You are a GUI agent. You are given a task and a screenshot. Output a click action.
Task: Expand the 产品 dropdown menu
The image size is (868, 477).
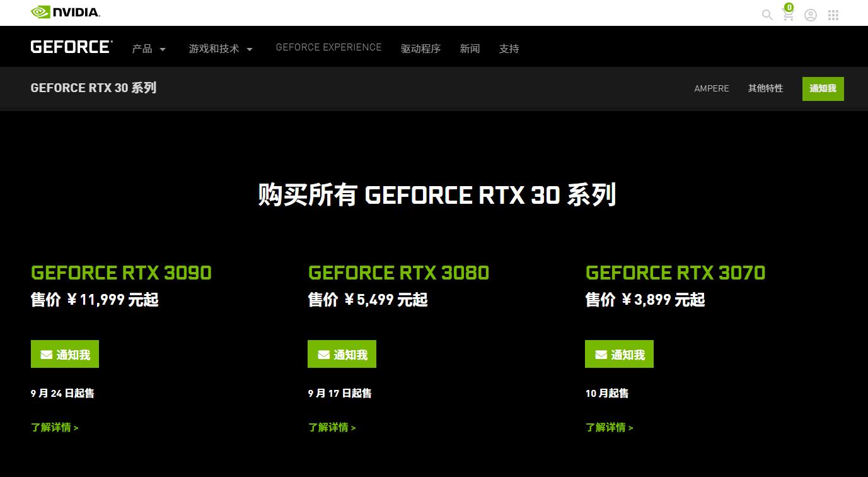click(x=149, y=49)
